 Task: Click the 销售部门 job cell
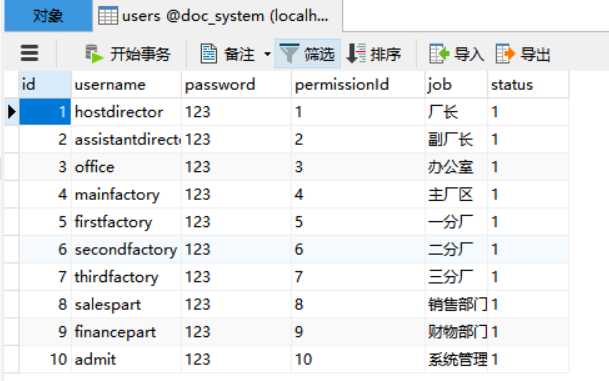(456, 304)
